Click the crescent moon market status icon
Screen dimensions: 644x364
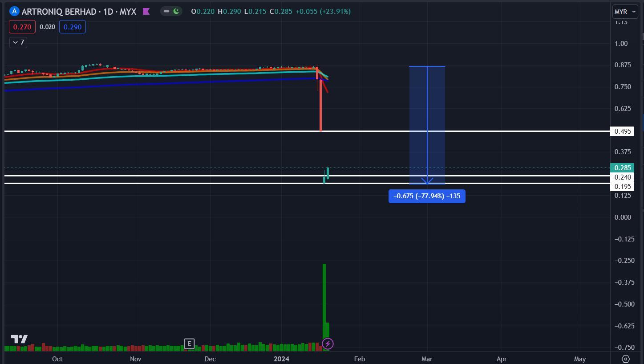click(x=177, y=11)
